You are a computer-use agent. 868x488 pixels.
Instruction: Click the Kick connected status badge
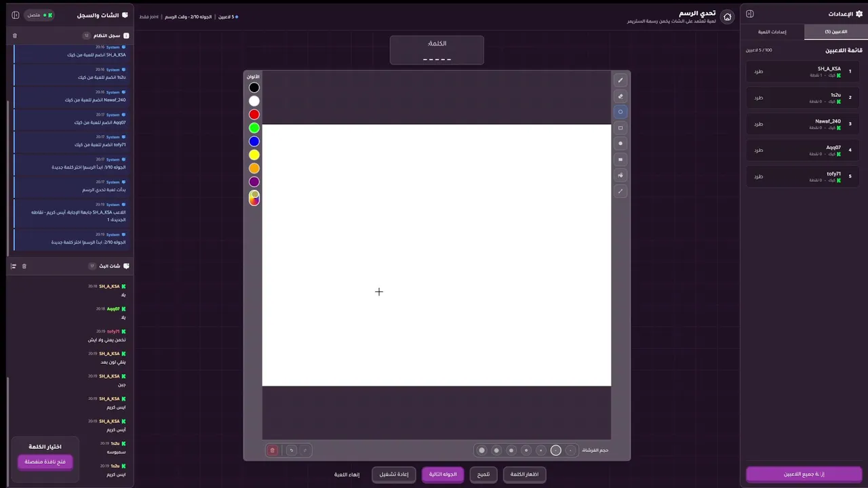(x=39, y=15)
